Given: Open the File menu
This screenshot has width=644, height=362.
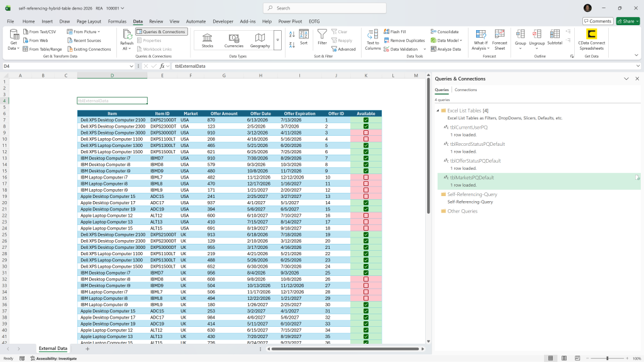Looking at the screenshot, I should point(11,21).
